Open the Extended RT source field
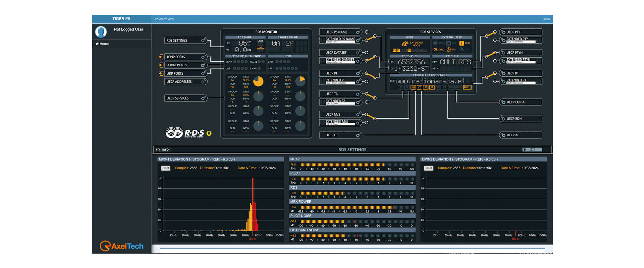 click(521, 83)
